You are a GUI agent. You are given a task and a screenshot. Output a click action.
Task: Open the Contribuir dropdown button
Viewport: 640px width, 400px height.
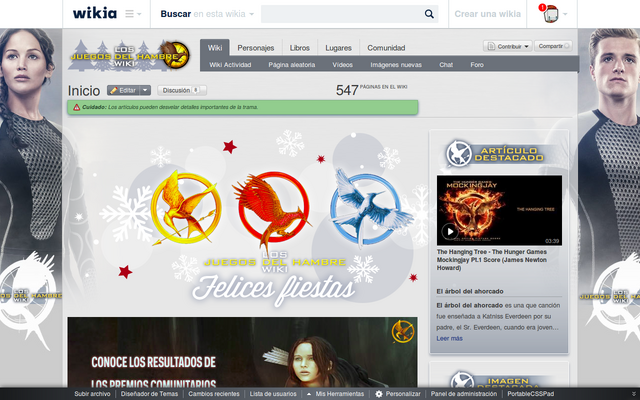508,46
